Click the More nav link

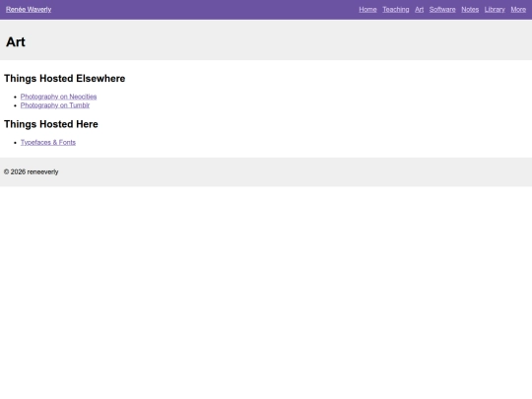[x=518, y=10]
